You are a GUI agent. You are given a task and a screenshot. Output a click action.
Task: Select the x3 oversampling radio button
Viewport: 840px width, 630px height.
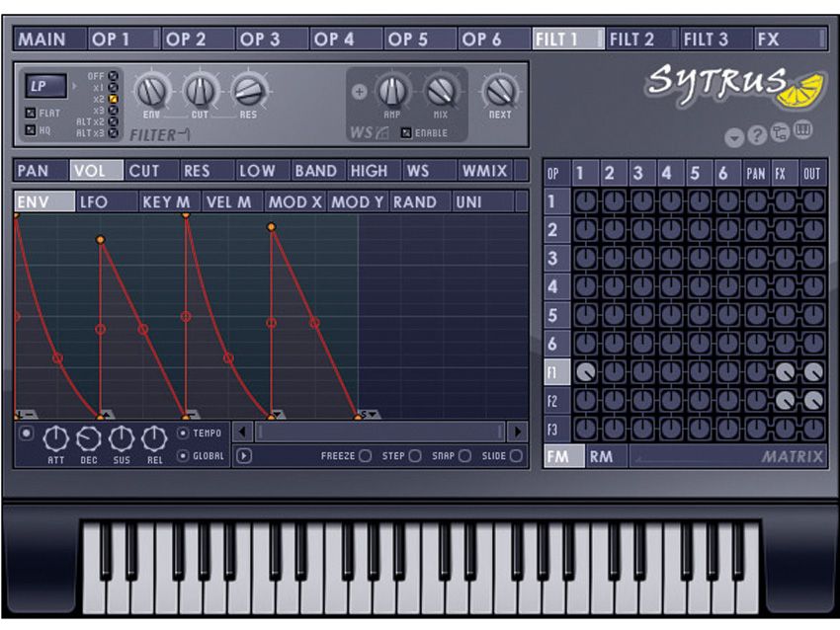[112, 111]
